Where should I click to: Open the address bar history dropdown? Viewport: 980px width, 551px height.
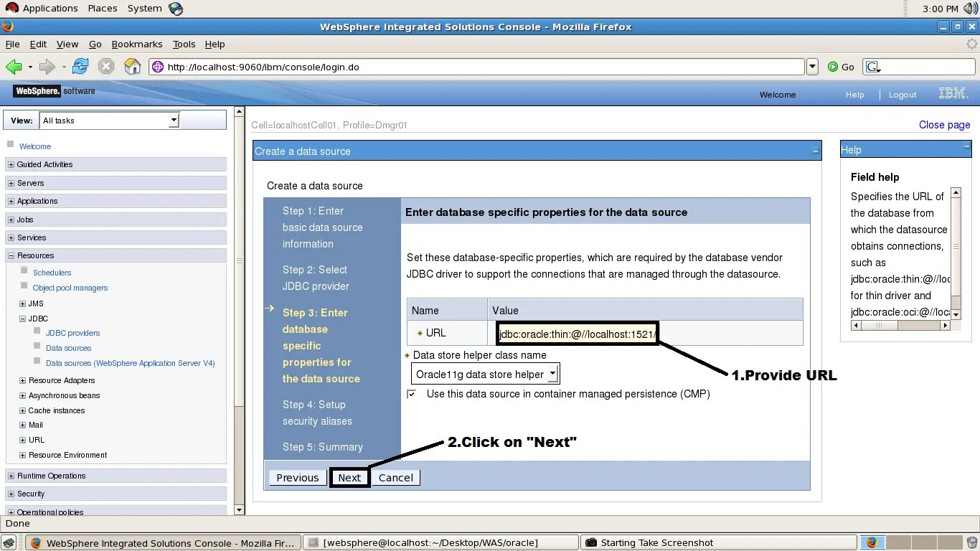point(812,67)
